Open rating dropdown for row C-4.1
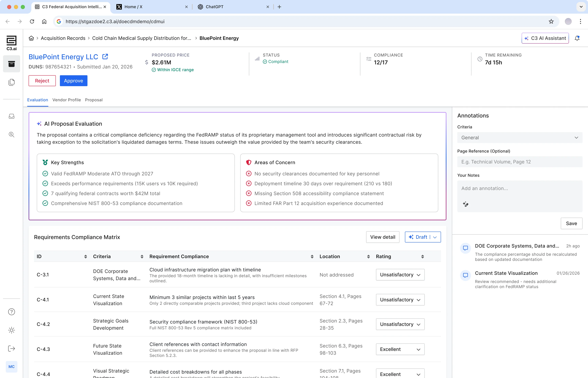This screenshot has width=588, height=378. [400, 300]
